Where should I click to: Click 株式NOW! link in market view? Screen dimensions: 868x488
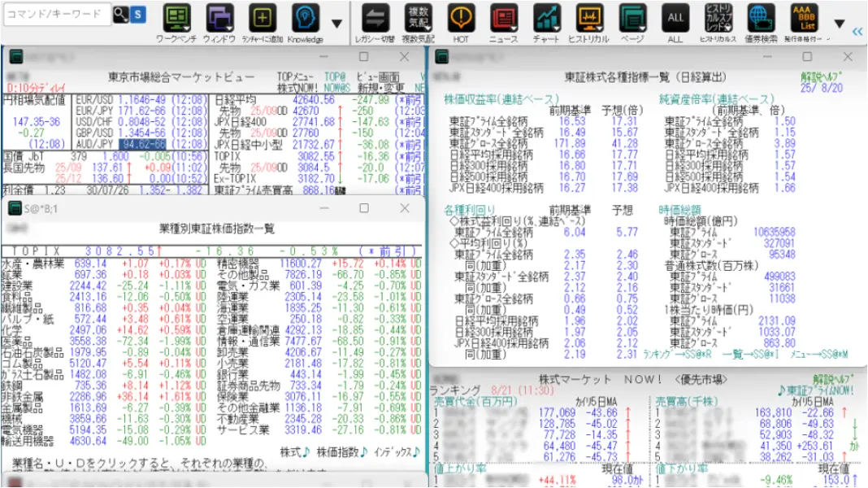pyautogui.click(x=297, y=88)
